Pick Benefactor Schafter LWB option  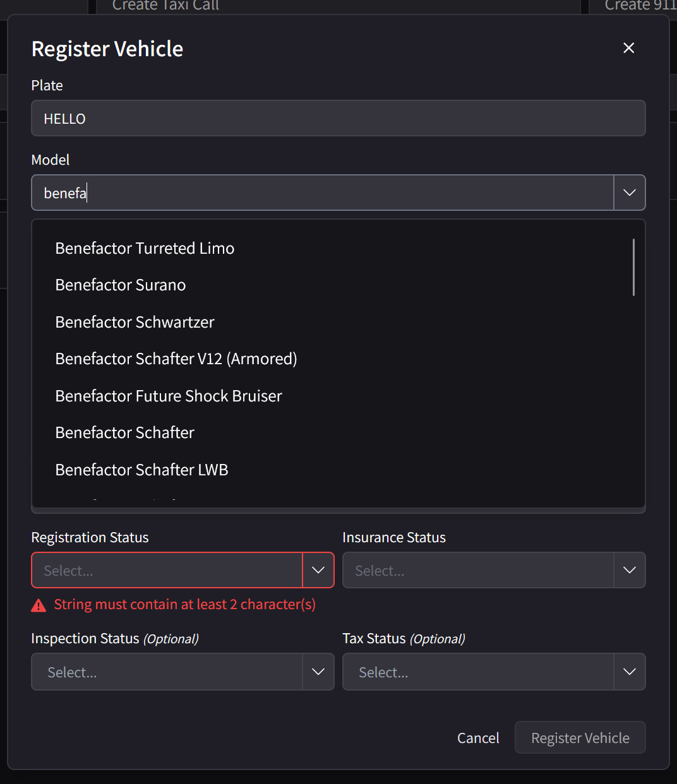142,470
